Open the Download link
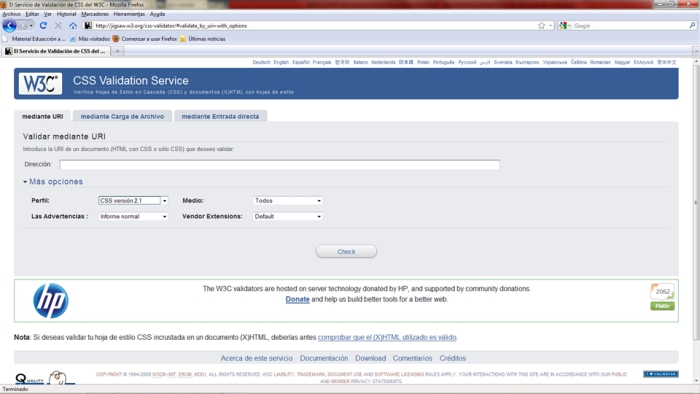 [x=371, y=358]
